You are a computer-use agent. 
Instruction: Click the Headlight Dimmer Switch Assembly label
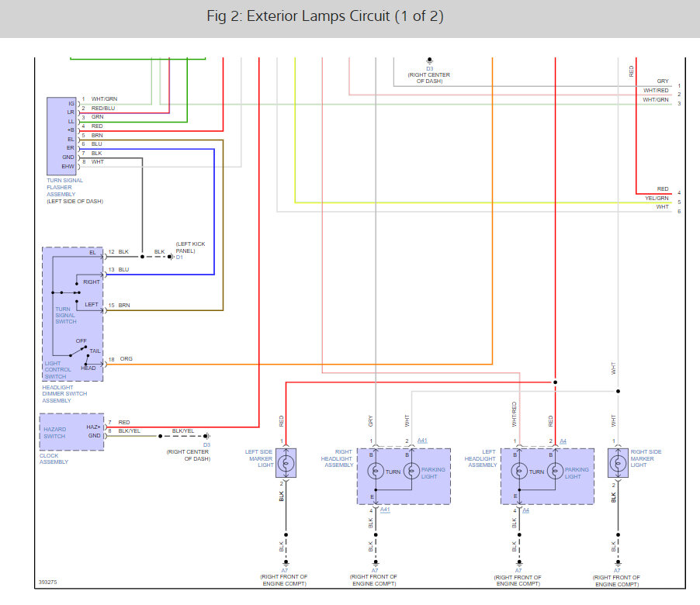tap(64, 394)
